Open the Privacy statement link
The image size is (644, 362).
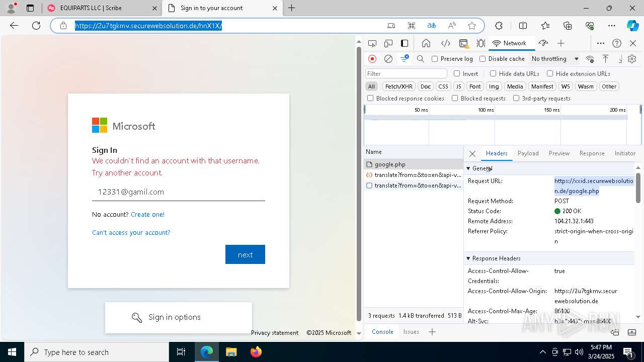pyautogui.click(x=275, y=333)
